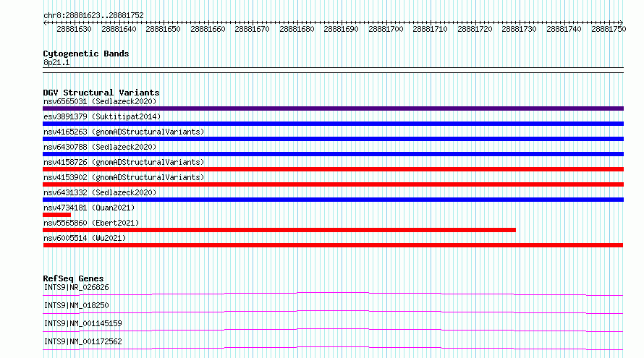Viewport: 644px width, 358px height.
Task: Open transcript INTS9|NM_018250 label
Action: [x=77, y=305]
